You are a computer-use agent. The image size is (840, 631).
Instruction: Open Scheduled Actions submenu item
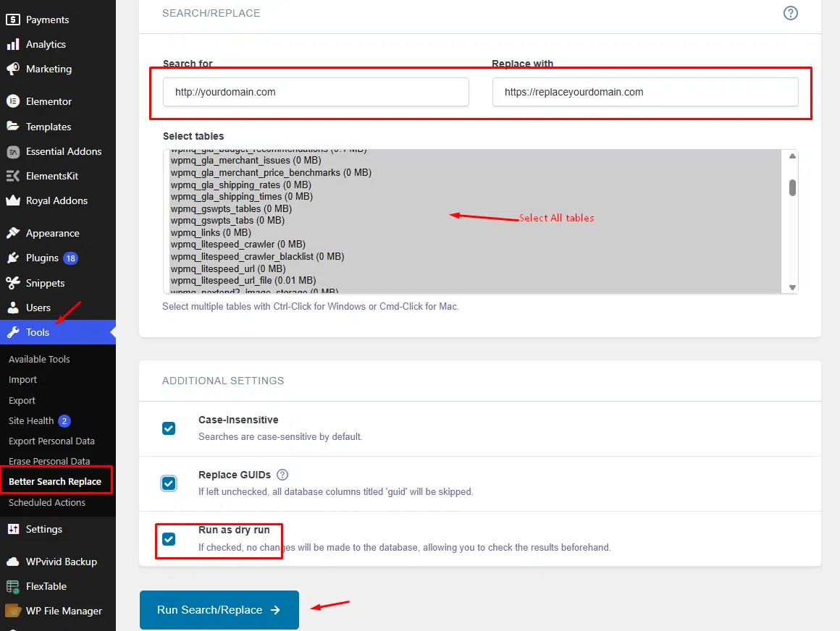(x=46, y=502)
